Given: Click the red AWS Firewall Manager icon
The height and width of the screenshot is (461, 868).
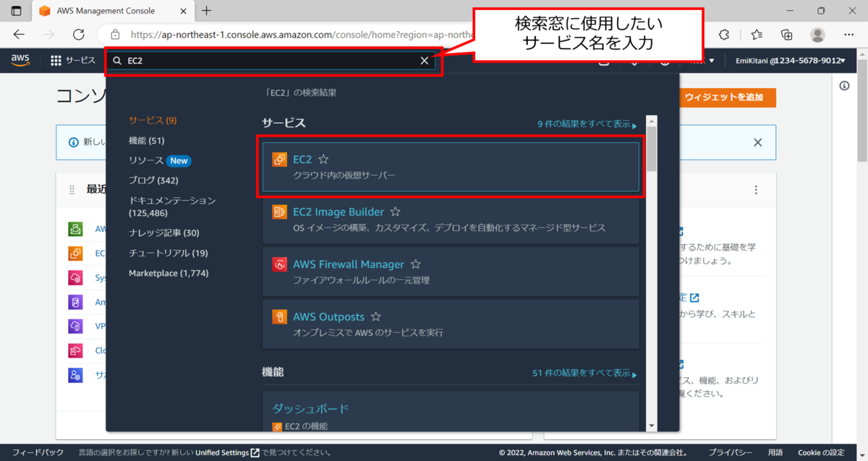Looking at the screenshot, I should point(280,264).
